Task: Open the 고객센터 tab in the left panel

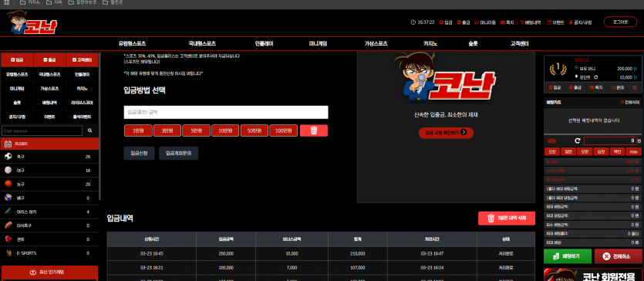Action: click(83, 60)
